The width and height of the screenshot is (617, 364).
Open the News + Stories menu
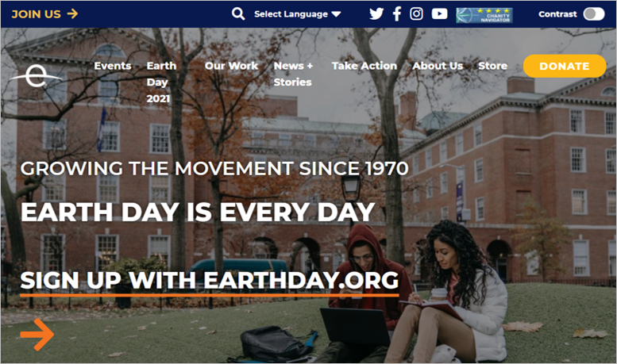tap(293, 74)
